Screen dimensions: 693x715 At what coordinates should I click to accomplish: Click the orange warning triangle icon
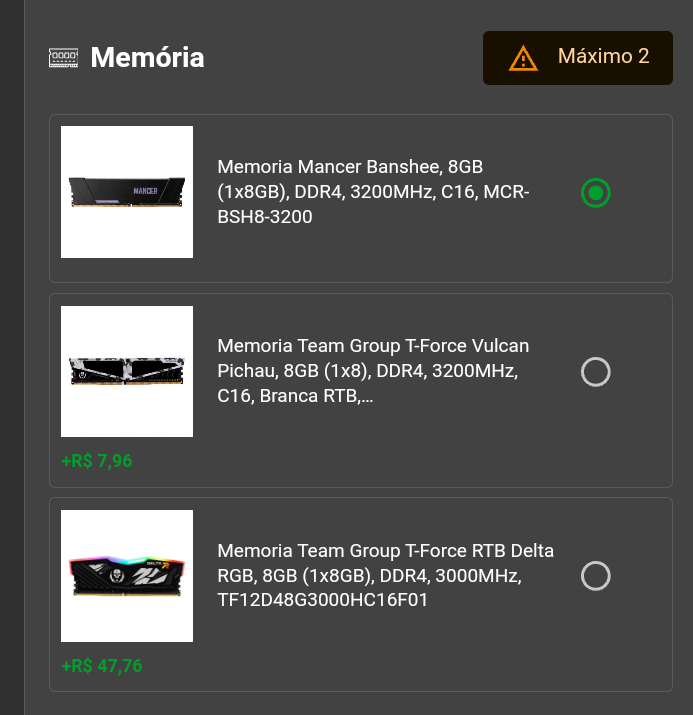[523, 58]
